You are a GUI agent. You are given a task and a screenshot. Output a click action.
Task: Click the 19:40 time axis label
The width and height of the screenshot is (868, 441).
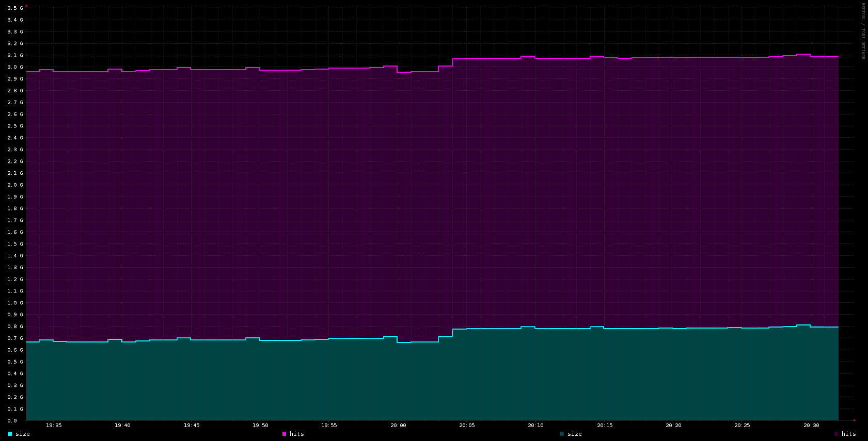[122, 426]
